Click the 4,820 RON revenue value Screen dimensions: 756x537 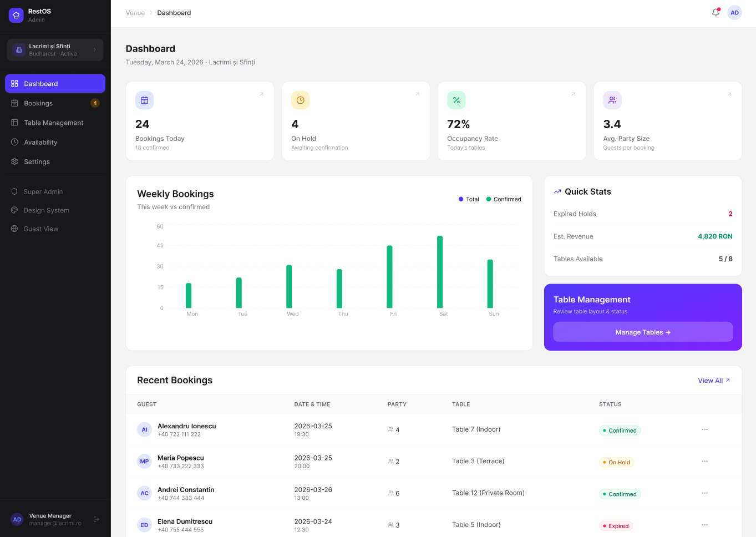click(715, 236)
